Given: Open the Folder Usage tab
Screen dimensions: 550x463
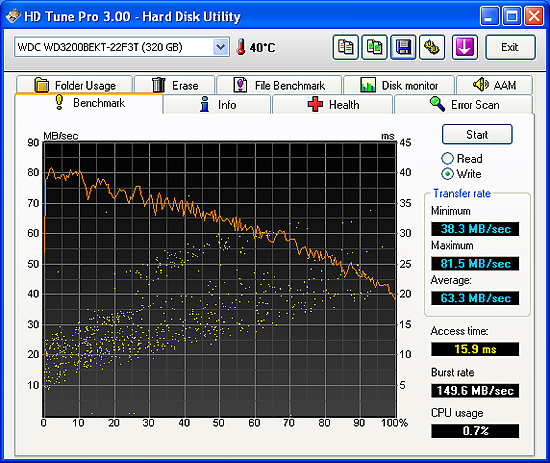Looking at the screenshot, I should (74, 85).
